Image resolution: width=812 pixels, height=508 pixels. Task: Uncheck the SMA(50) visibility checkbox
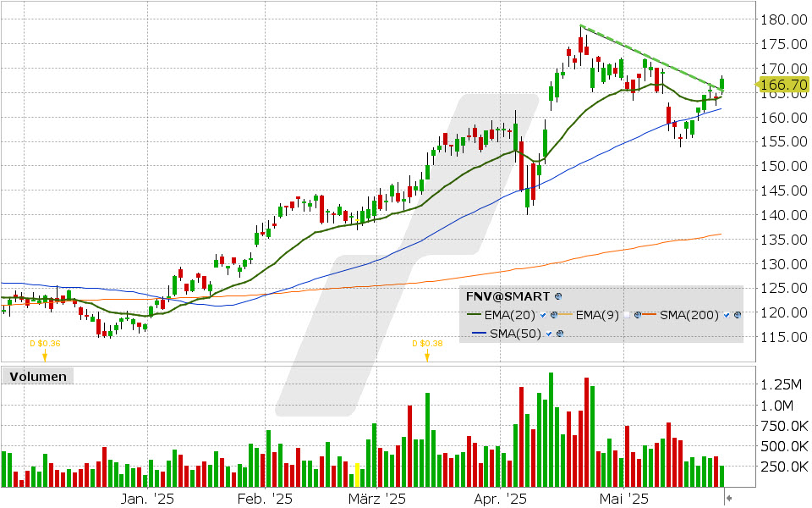pyautogui.click(x=549, y=334)
